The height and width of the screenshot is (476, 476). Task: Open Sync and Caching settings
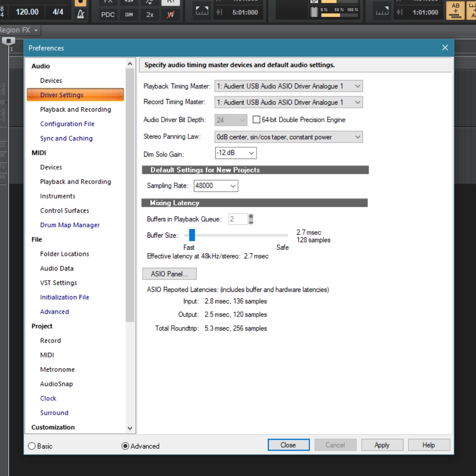(x=66, y=138)
